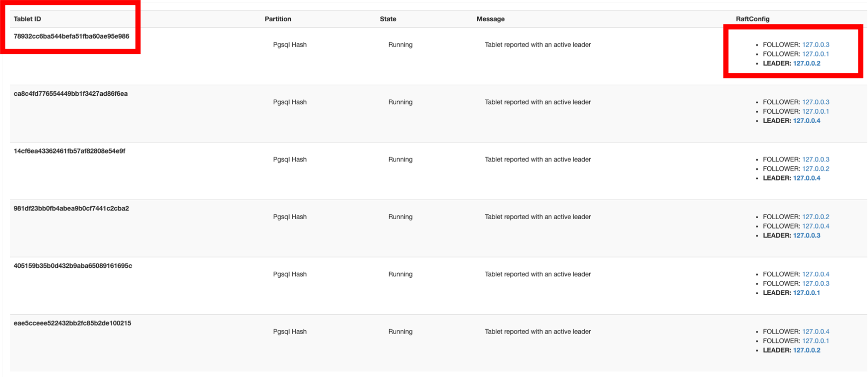
Task: Click FOLLOWER 127.0.0.1 for tablet eae5cceee
Action: pos(815,340)
